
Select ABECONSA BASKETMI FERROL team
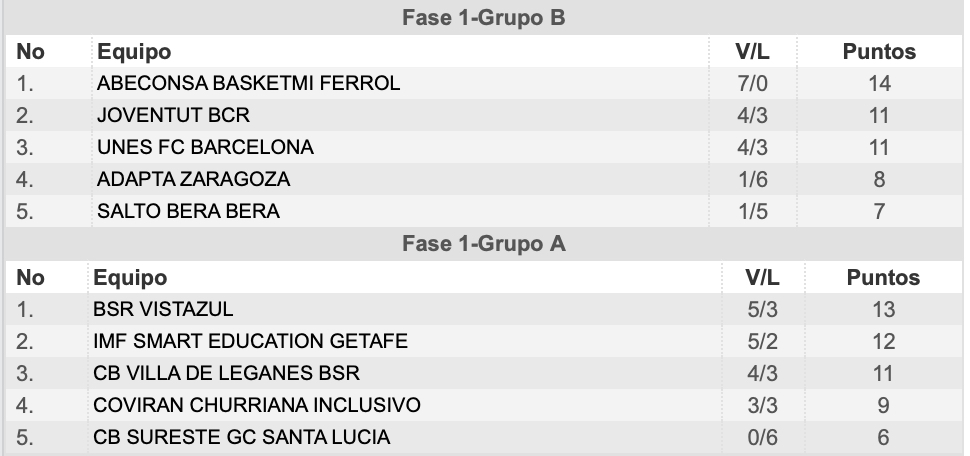point(249,83)
